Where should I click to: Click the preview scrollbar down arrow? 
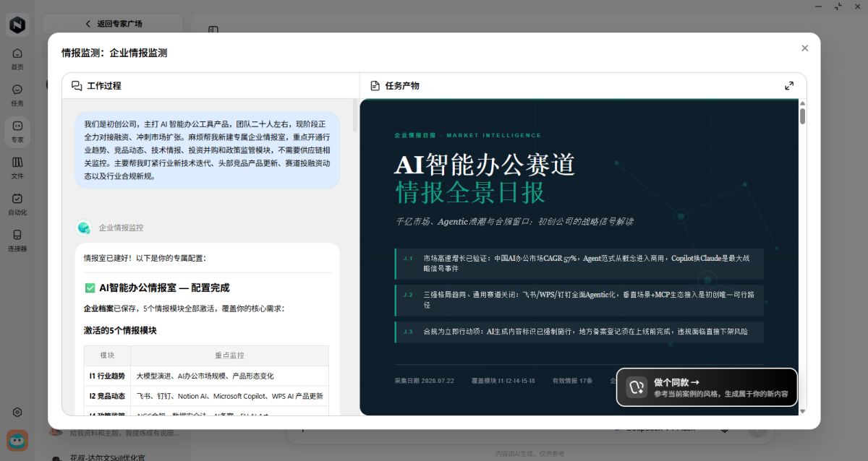point(803,410)
